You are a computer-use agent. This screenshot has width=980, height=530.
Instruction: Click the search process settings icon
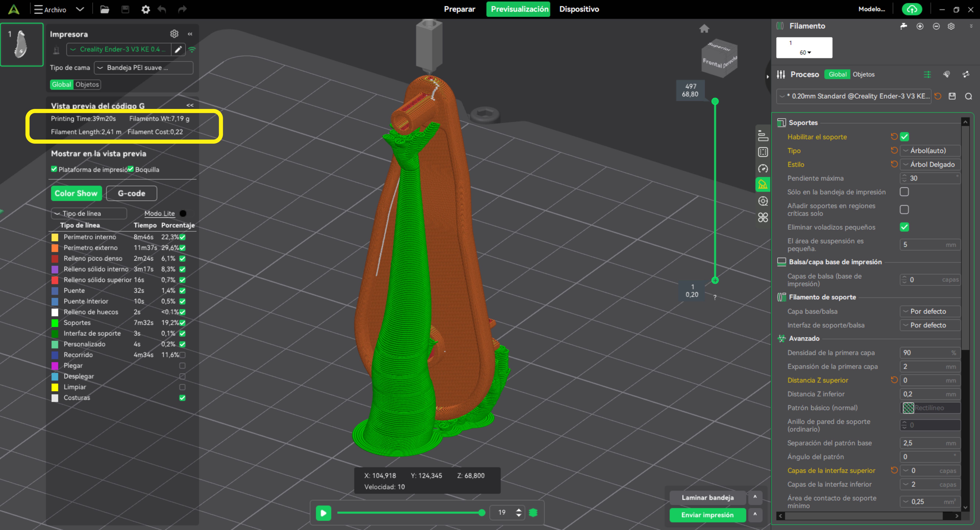point(968,97)
